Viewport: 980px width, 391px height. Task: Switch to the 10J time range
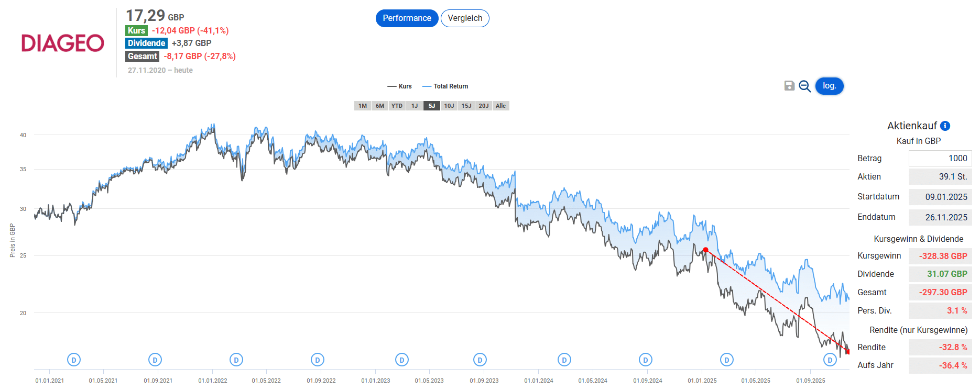coord(449,106)
